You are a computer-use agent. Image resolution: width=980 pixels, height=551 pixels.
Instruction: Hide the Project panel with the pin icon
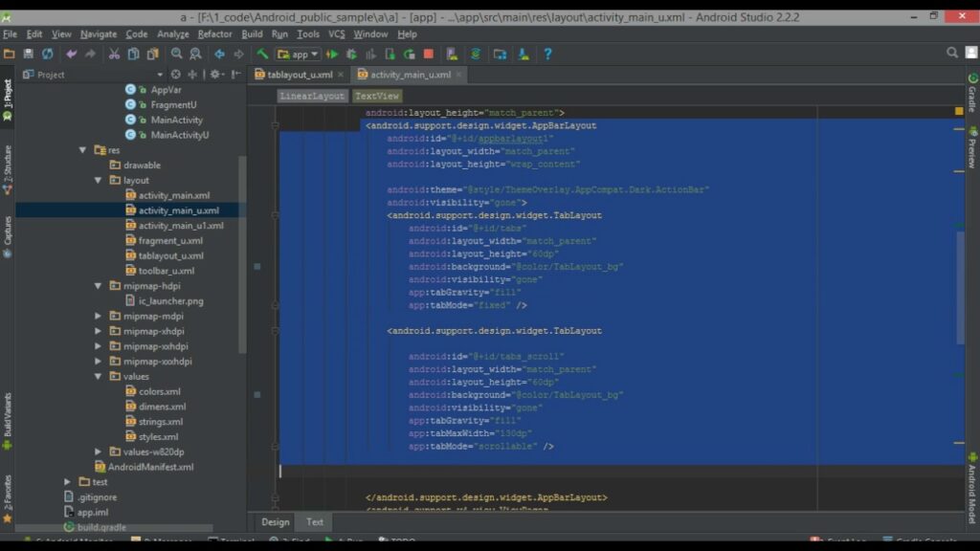pos(236,75)
